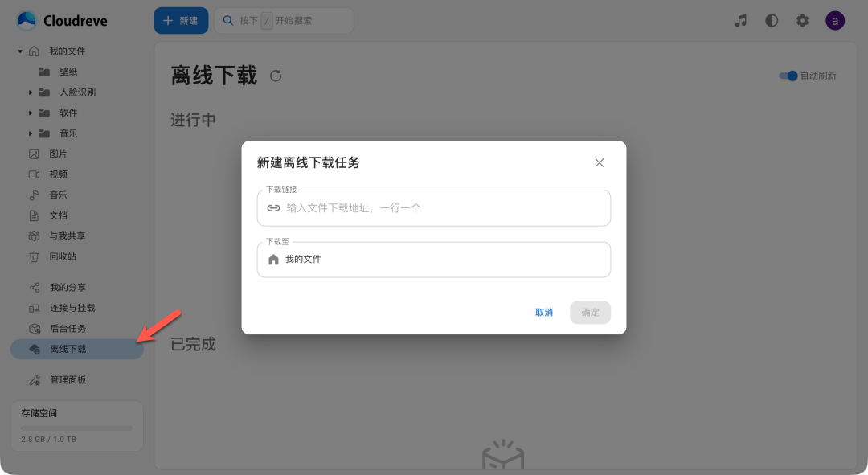
Task: Click the storage space usage bar
Action: (76, 428)
